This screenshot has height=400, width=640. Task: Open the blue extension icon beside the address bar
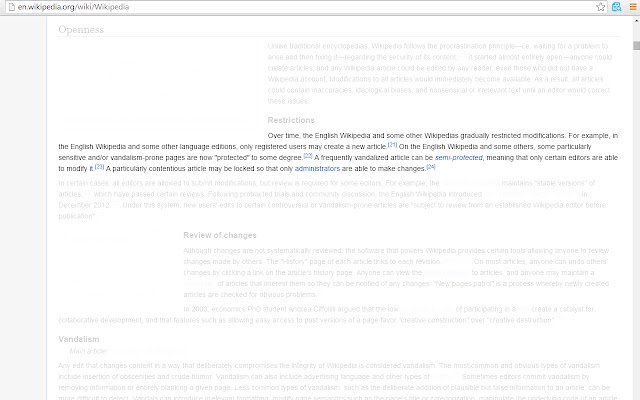(x=616, y=7)
